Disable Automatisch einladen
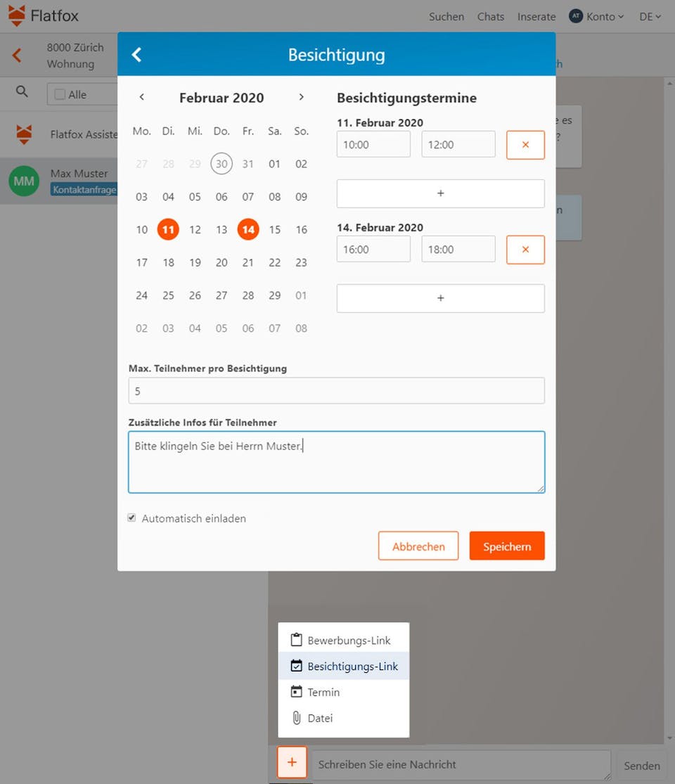The height and width of the screenshot is (784, 675). (x=131, y=518)
